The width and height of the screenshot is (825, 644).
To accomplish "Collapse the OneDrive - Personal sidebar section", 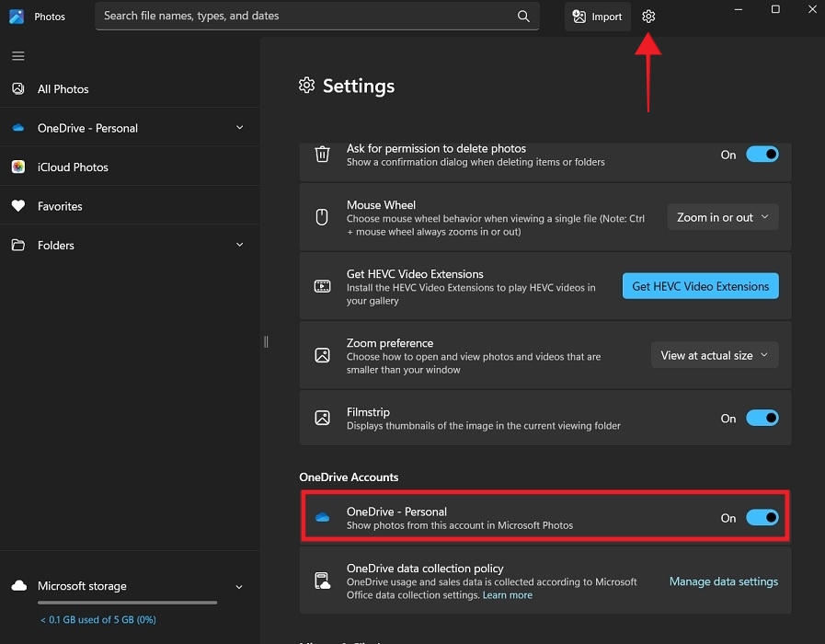I will click(x=238, y=127).
